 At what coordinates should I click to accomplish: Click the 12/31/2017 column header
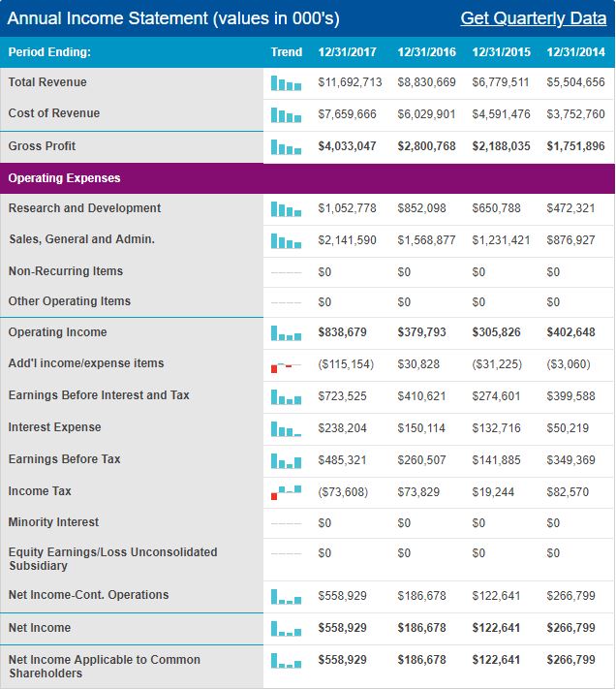point(347,52)
